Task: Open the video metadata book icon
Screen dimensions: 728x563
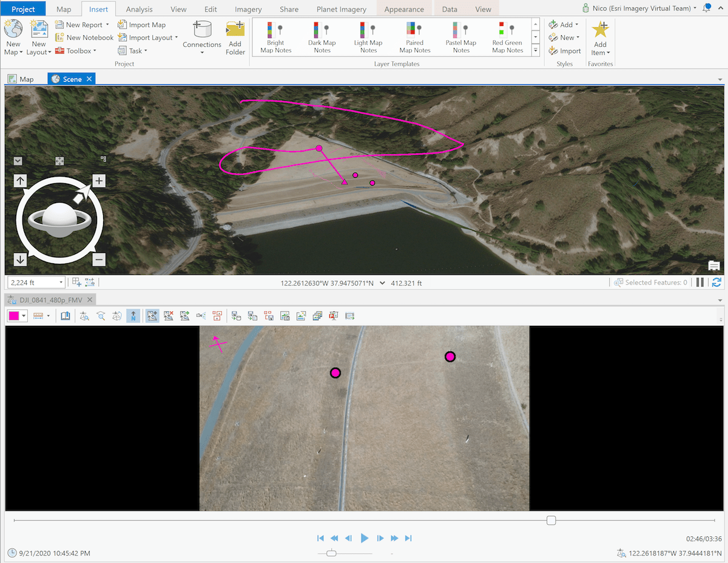Action: 66,315
